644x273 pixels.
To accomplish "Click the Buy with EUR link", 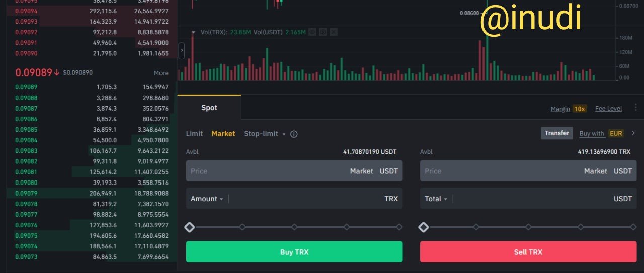I will 601,133.
